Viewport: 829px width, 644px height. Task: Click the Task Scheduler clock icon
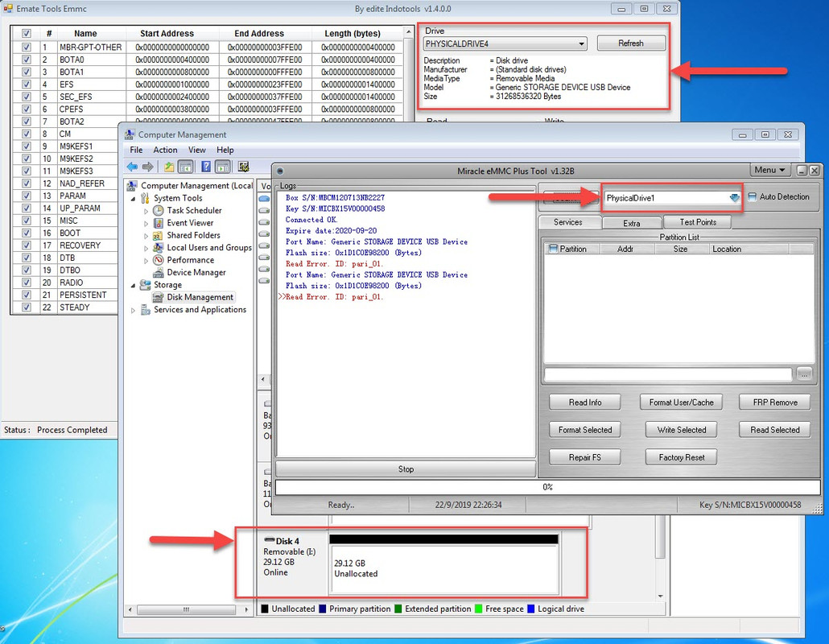point(158,210)
